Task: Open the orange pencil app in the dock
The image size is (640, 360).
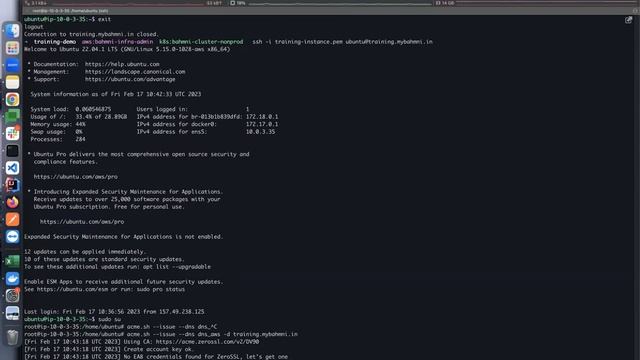Action: 12,219
